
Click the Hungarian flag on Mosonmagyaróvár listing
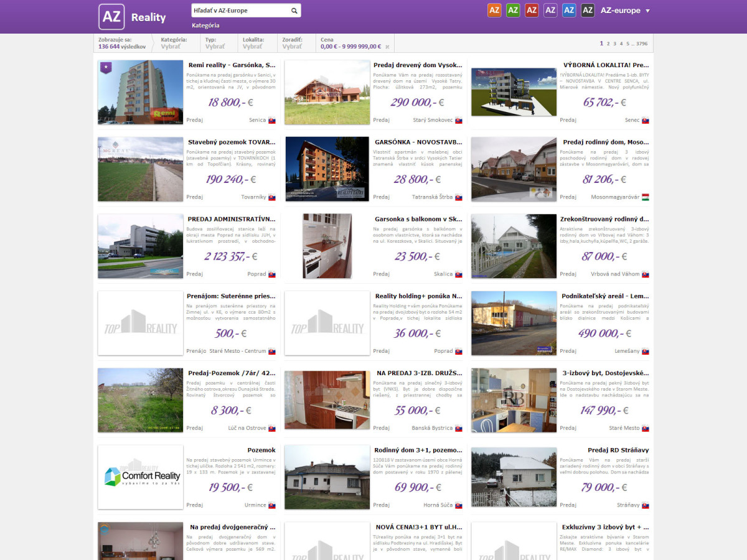click(x=646, y=197)
